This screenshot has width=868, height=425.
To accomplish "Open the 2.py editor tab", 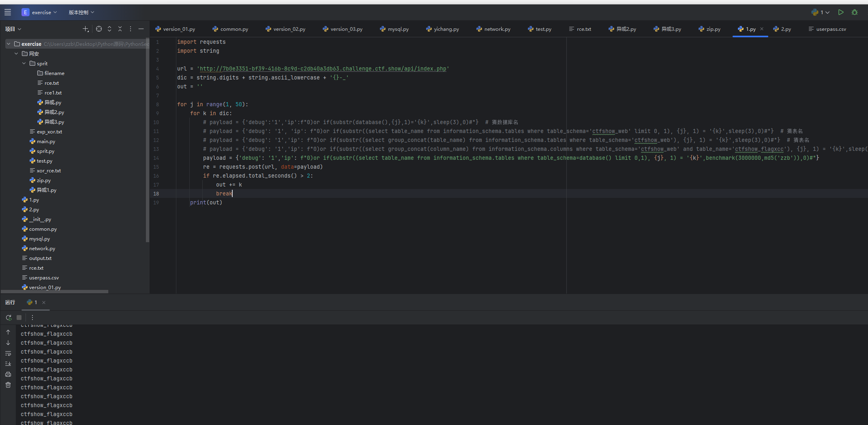I will coord(782,29).
